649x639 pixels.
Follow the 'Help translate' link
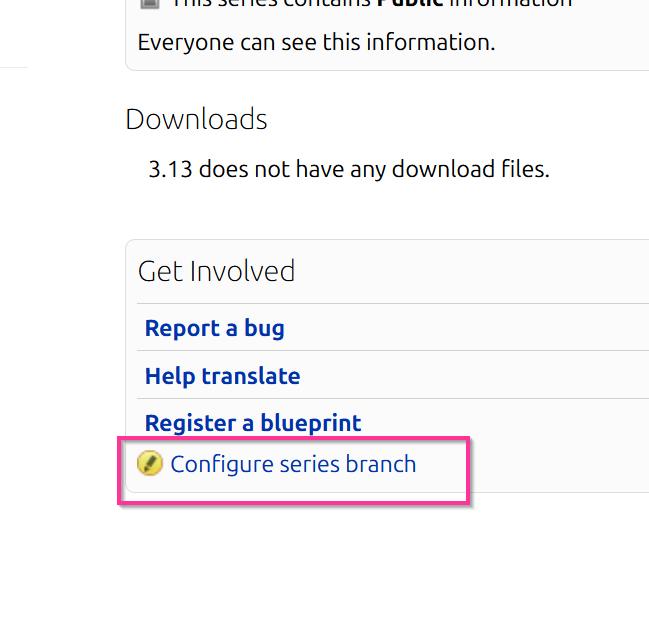click(222, 376)
